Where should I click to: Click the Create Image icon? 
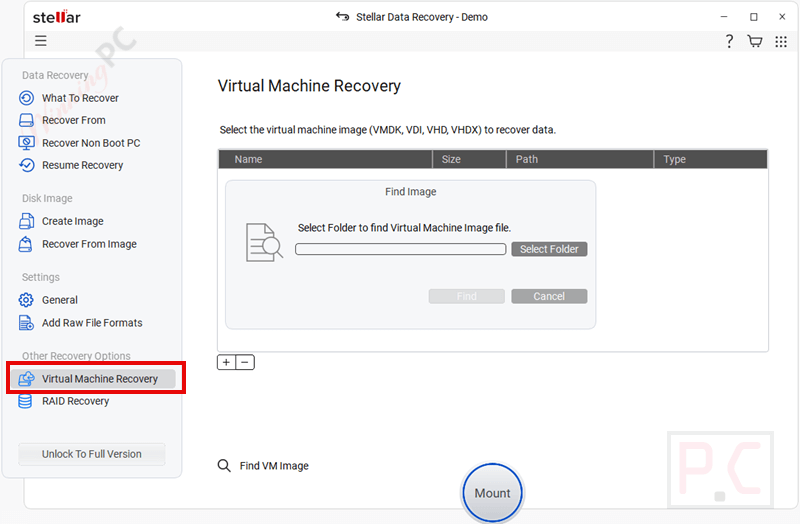pos(27,221)
